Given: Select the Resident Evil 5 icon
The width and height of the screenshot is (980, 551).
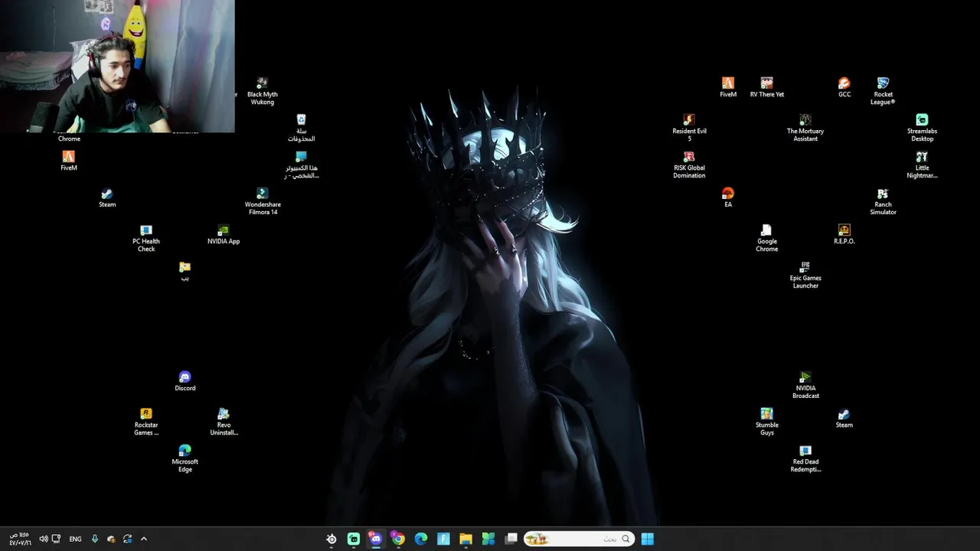Looking at the screenshot, I should click(x=689, y=128).
